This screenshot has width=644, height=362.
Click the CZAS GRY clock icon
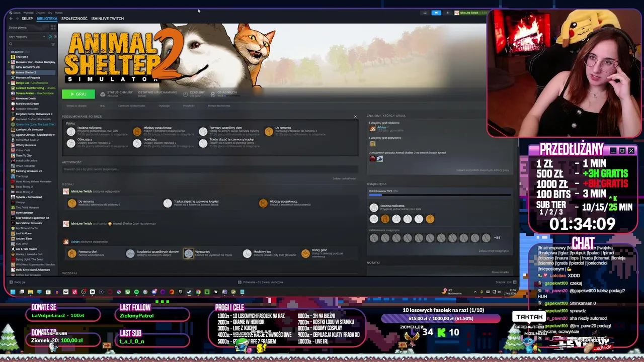(x=185, y=94)
